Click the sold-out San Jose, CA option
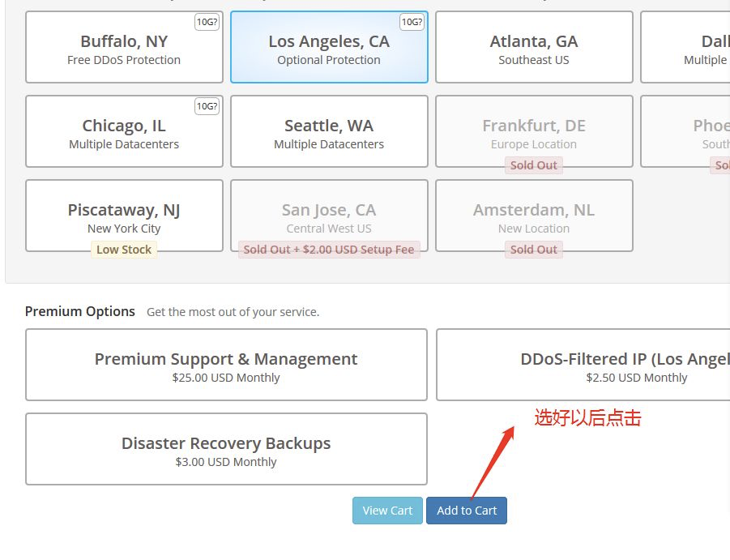The width and height of the screenshot is (730, 560). click(x=329, y=216)
